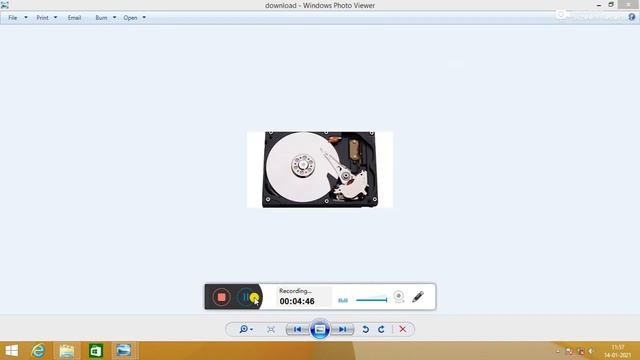Image resolution: width=640 pixels, height=360 pixels.
Task: Play the slide show
Action: coord(320,329)
